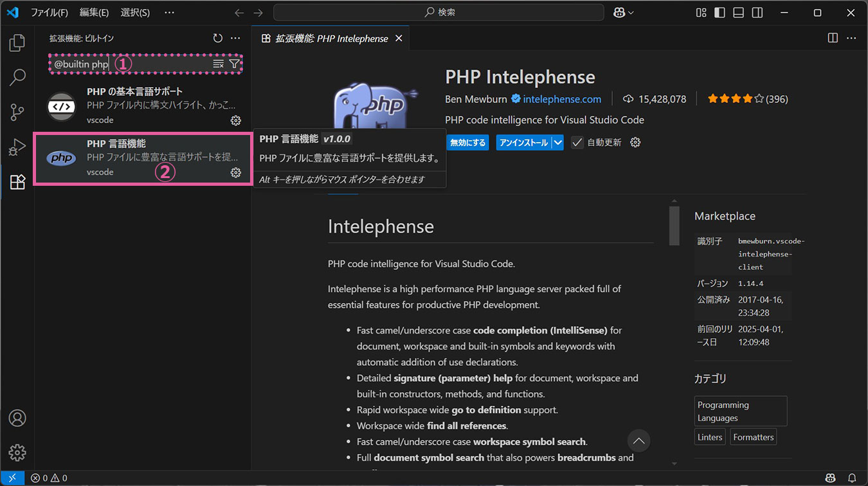Image resolution: width=868 pixels, height=486 pixels.
Task: Click manage gear for PHP 言語機能
Action: tap(236, 172)
